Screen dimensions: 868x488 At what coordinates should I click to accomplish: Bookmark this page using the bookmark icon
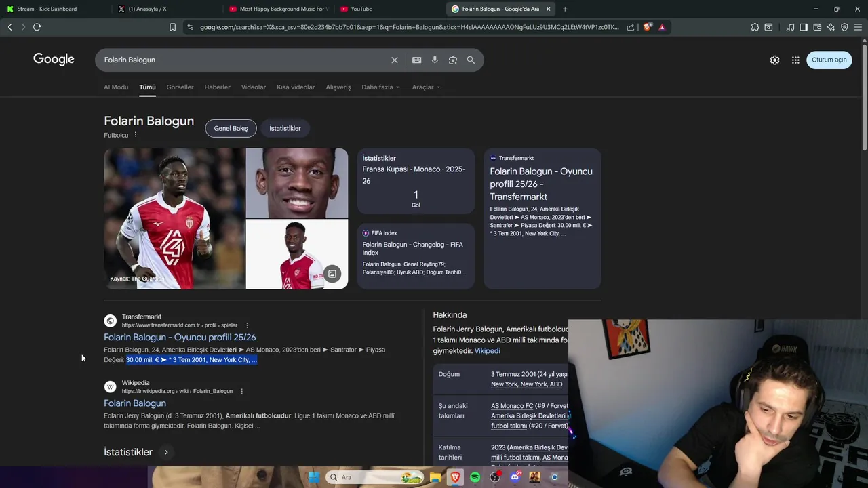[172, 27]
